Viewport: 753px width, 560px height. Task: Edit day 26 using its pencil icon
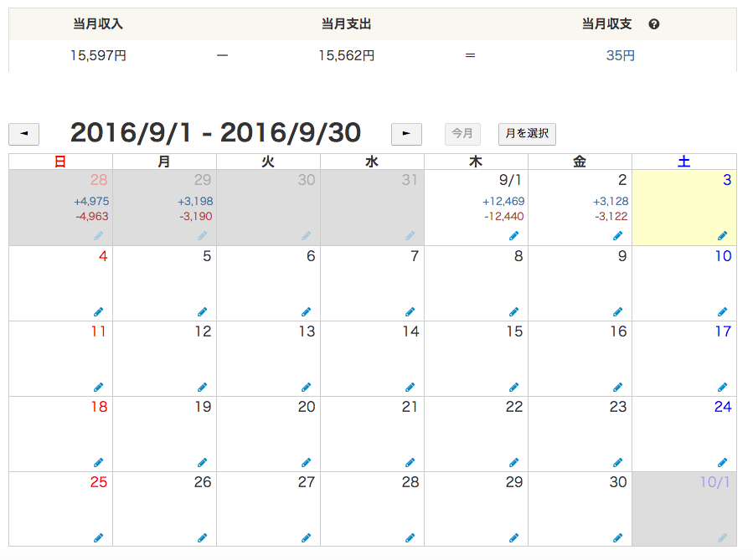[x=202, y=538]
